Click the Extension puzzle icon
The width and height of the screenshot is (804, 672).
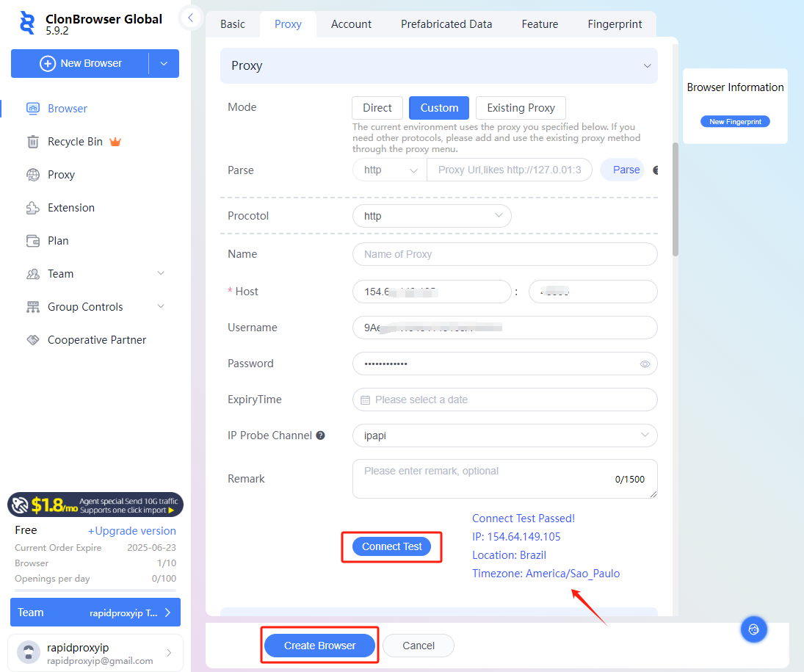click(33, 208)
